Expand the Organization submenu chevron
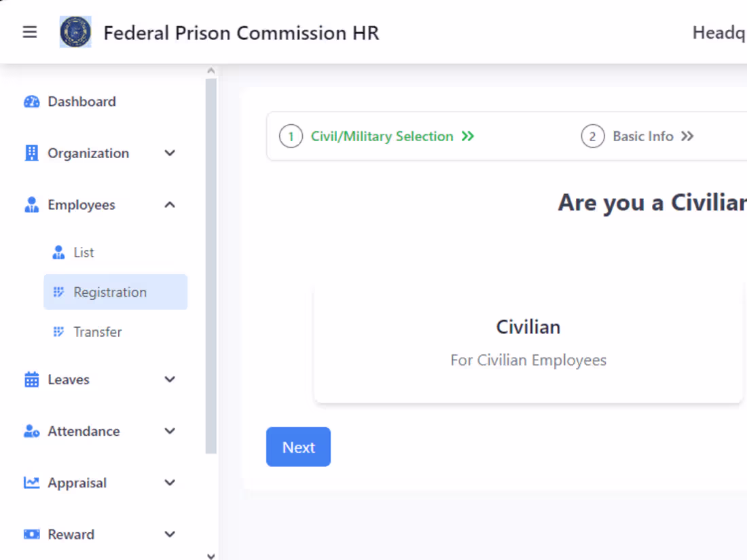 click(x=170, y=153)
